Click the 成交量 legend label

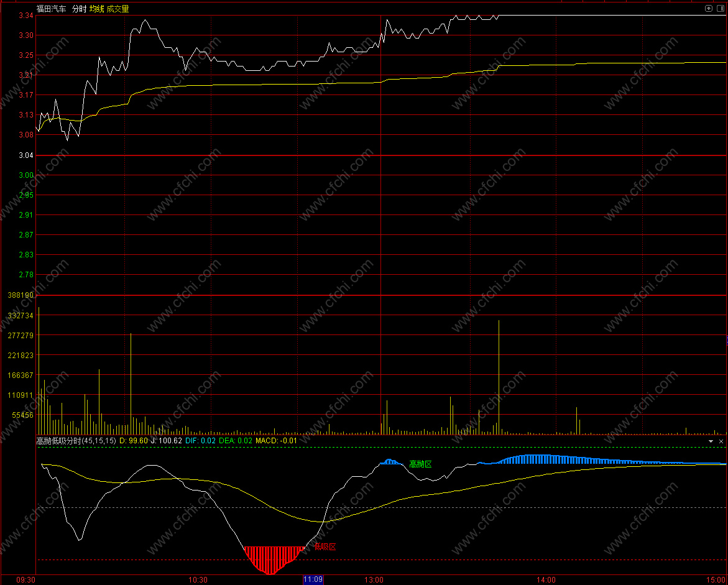[x=118, y=9]
